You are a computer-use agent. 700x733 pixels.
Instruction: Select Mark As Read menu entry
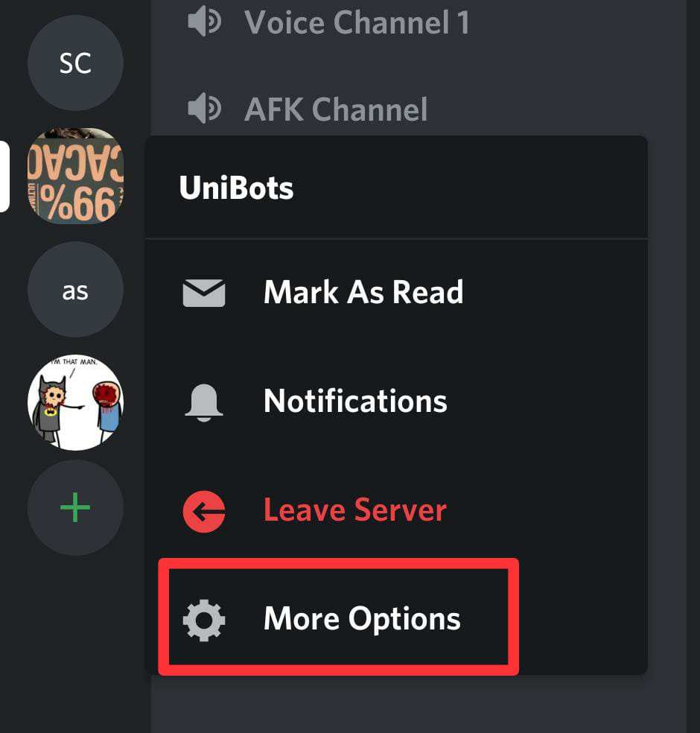pyautogui.click(x=363, y=293)
